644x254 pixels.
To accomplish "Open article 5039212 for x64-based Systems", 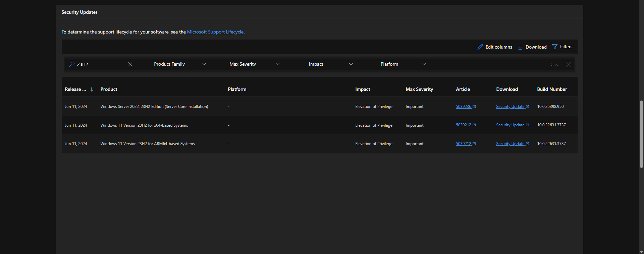I will [464, 125].
